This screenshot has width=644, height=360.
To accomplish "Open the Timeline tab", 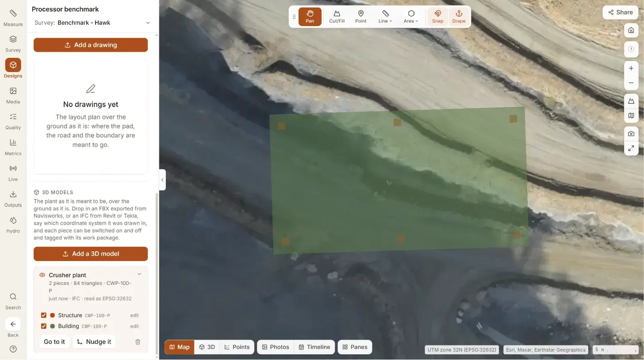I will point(314,347).
